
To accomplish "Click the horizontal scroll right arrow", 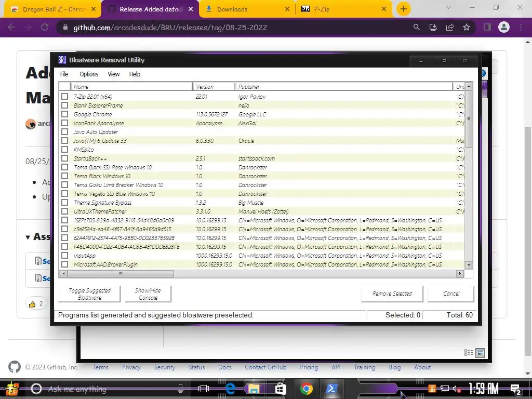I will coord(460,273).
